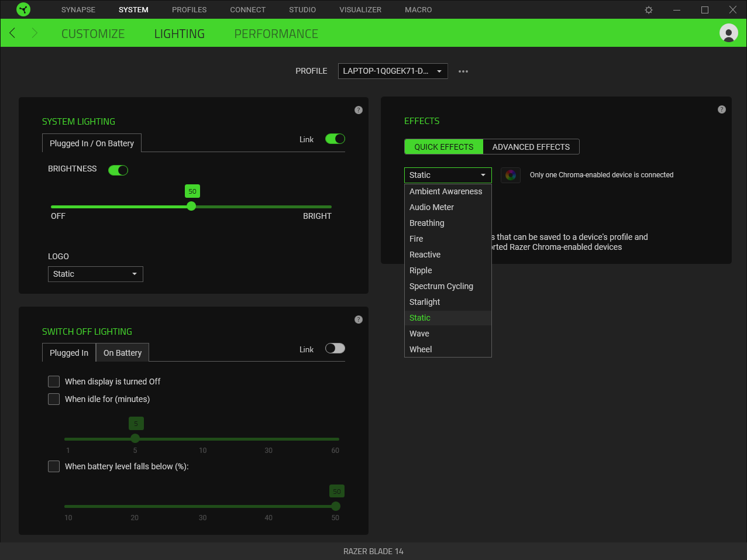The width and height of the screenshot is (747, 560).
Task: Click the battery level slider handle
Action: pos(336,506)
